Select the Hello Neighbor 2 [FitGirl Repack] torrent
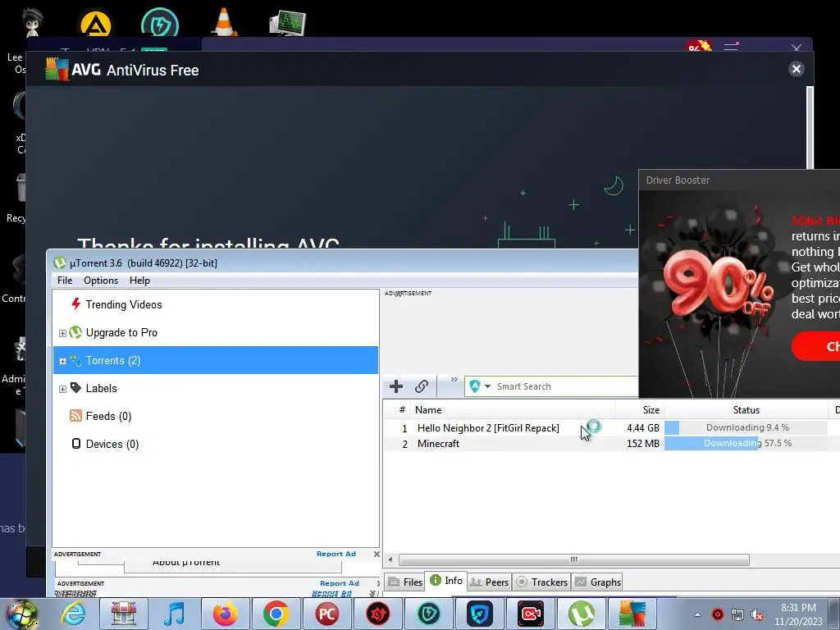This screenshot has height=630, width=840. point(488,428)
